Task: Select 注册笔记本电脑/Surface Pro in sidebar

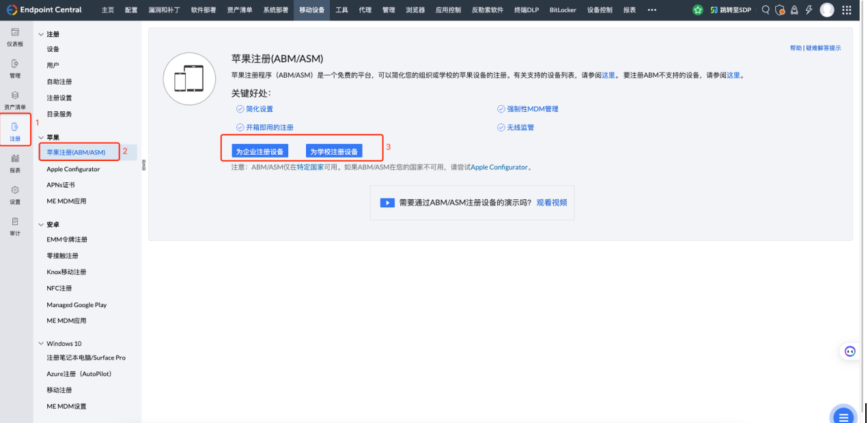Action: coord(87,358)
